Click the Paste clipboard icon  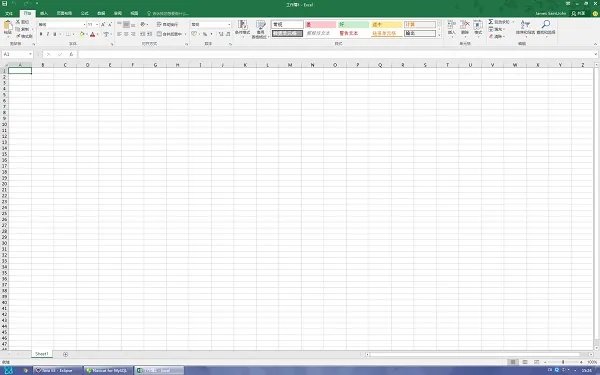coord(8,26)
